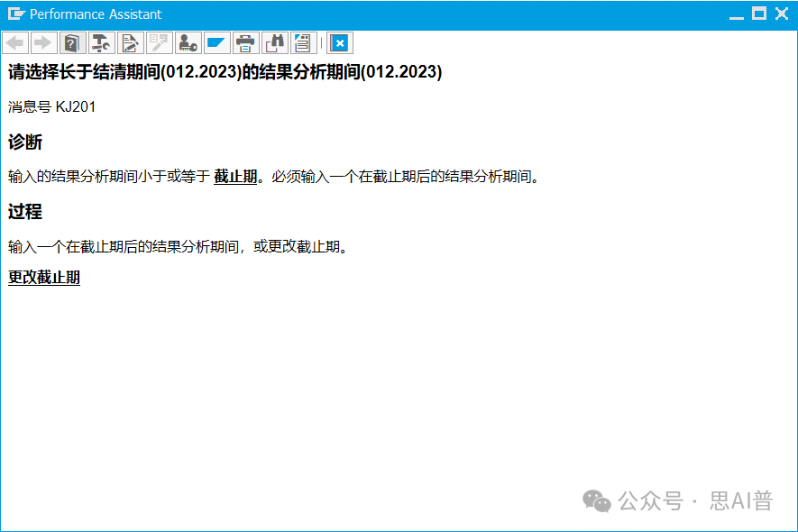The width and height of the screenshot is (798, 532).
Task: Open Application Help book icon
Action: 72,42
